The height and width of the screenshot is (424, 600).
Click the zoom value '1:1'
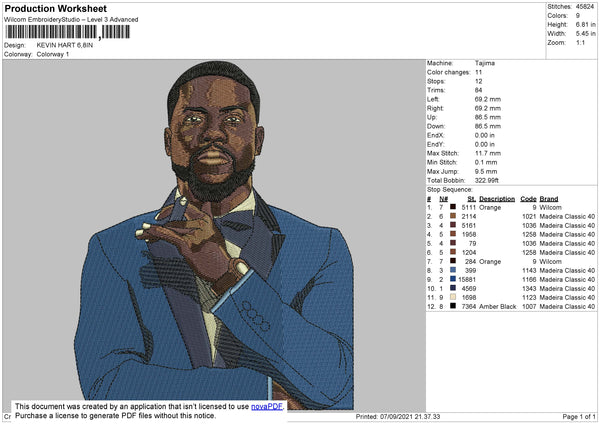click(x=580, y=42)
